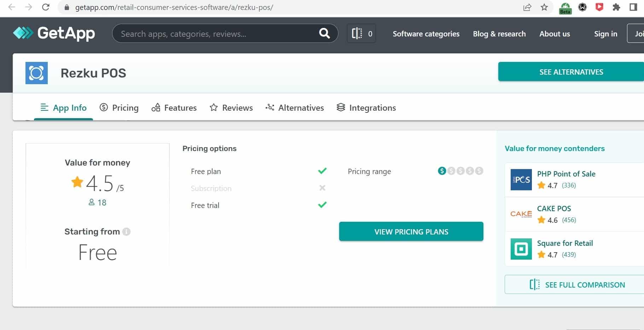The height and width of the screenshot is (330, 644).
Task: Click the first dollar pricing range indicator
Action: click(442, 171)
